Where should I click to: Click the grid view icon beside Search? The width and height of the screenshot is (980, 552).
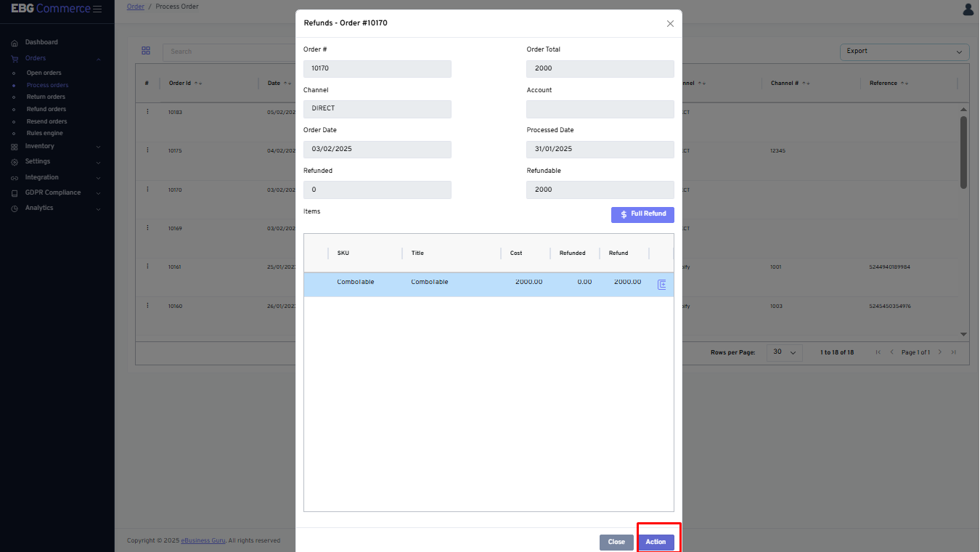[x=146, y=51]
